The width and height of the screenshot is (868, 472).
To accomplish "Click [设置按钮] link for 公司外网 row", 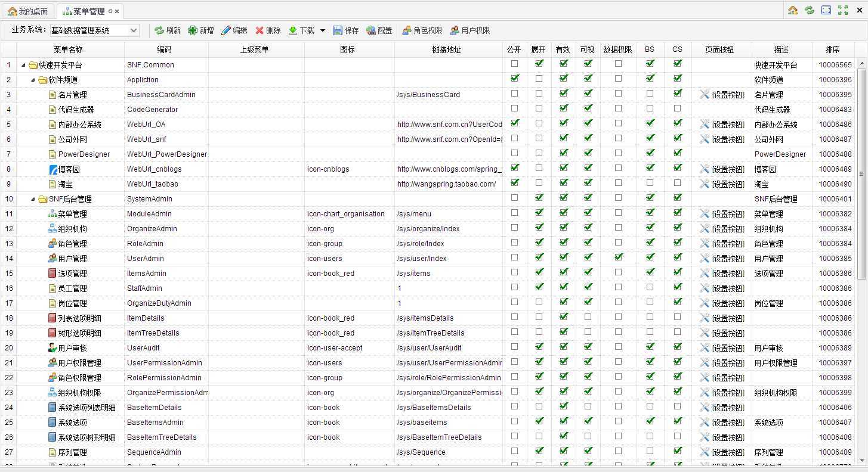I will (728, 139).
